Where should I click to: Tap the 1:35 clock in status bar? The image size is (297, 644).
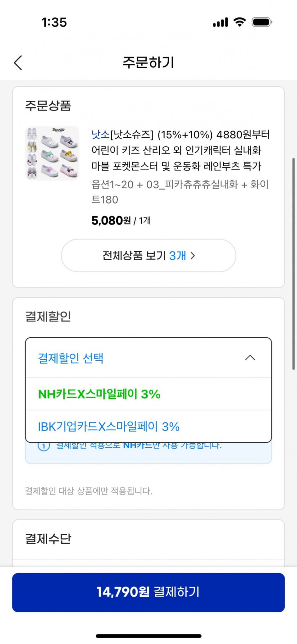coord(54,22)
